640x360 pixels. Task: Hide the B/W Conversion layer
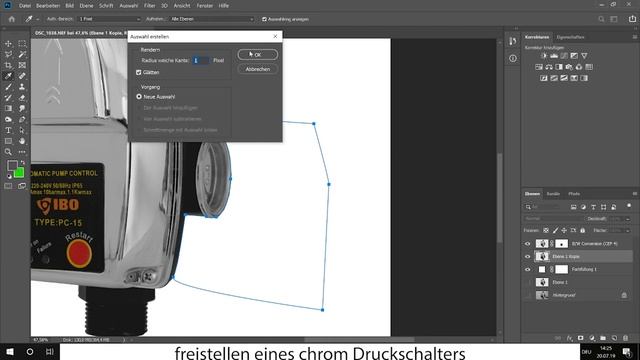click(x=527, y=244)
